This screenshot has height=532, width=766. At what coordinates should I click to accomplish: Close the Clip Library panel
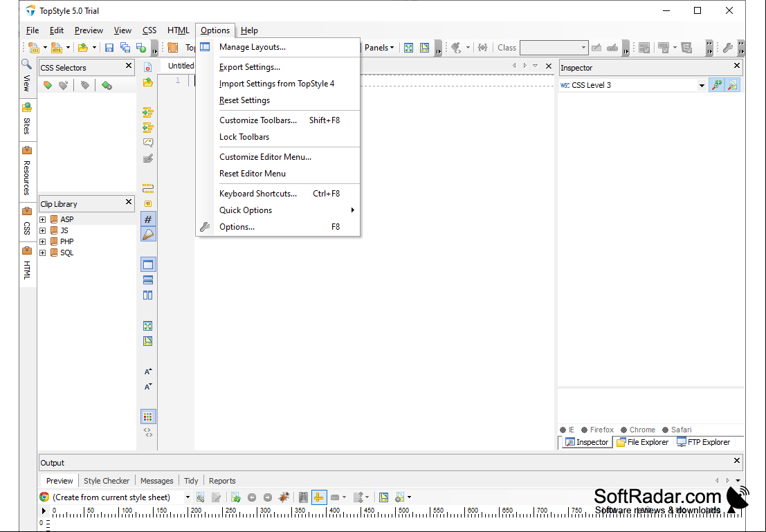tap(129, 202)
